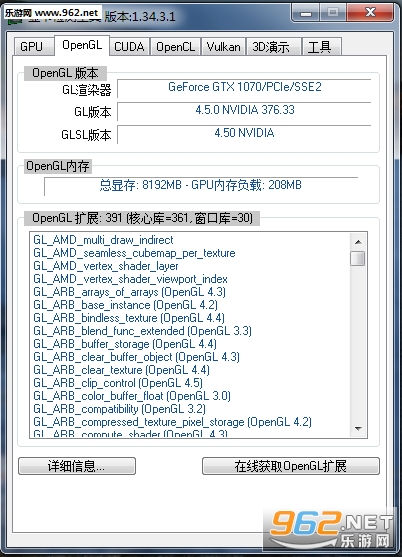Click the 总显存 8192MB memory field
The image size is (402, 557).
(x=201, y=186)
